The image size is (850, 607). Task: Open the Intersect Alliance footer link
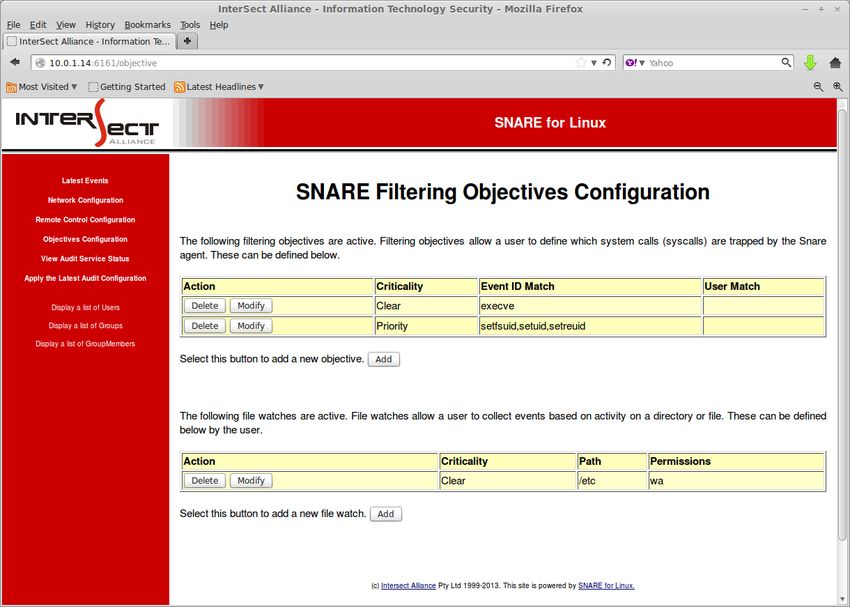coord(408,585)
